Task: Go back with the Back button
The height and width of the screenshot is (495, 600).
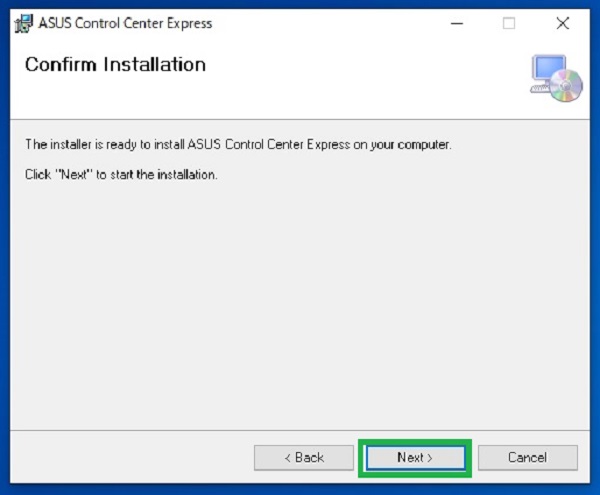Action: (304, 458)
